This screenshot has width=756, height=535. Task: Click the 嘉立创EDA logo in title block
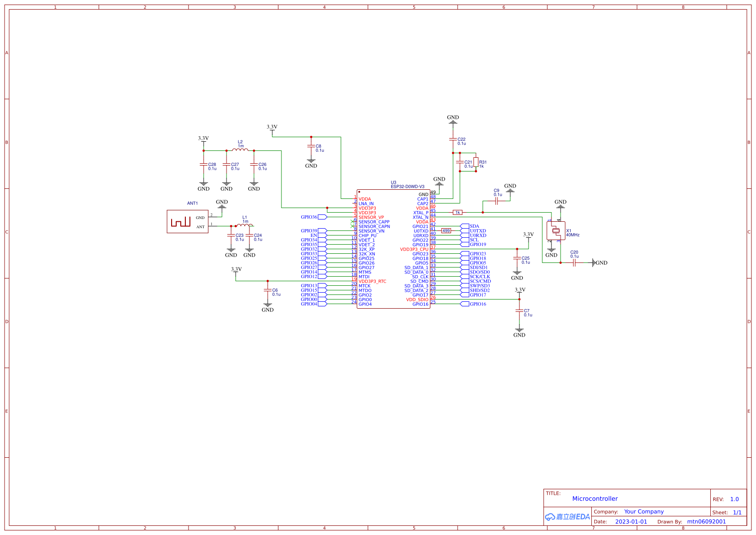pos(567,516)
